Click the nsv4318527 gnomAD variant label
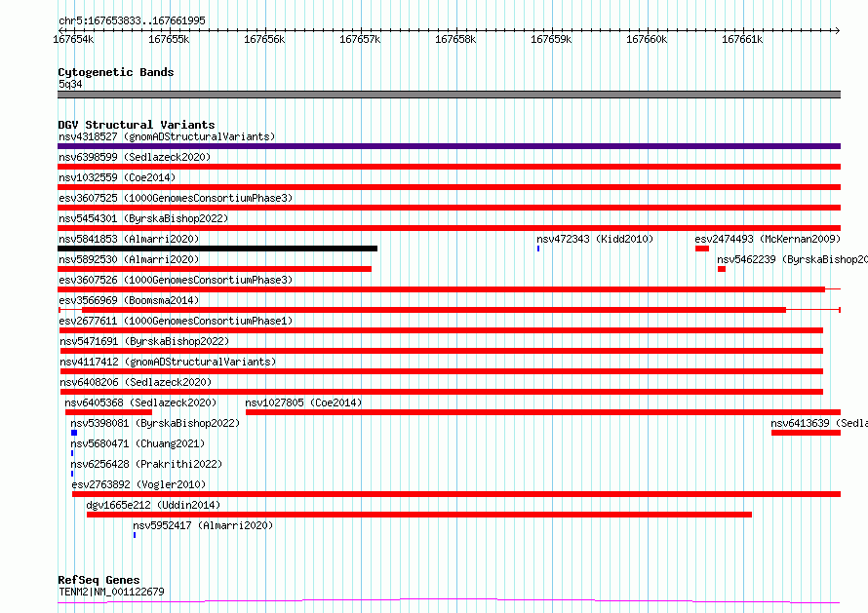This screenshot has width=868, height=613. pos(167,136)
